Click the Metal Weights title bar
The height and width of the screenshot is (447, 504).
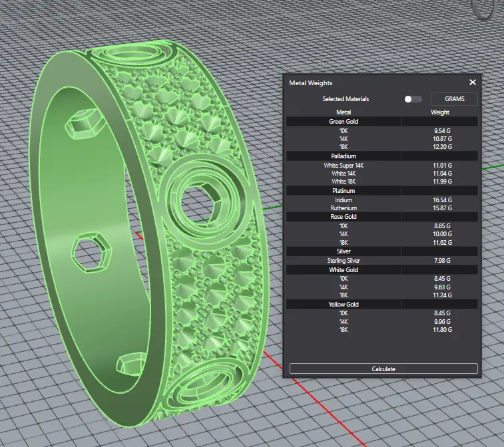point(373,82)
